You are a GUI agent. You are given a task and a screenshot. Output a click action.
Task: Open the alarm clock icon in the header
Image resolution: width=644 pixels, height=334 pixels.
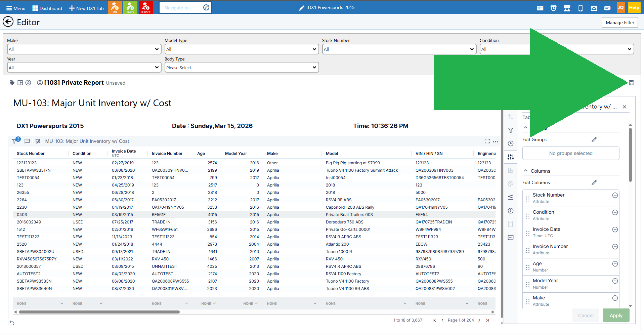click(554, 8)
